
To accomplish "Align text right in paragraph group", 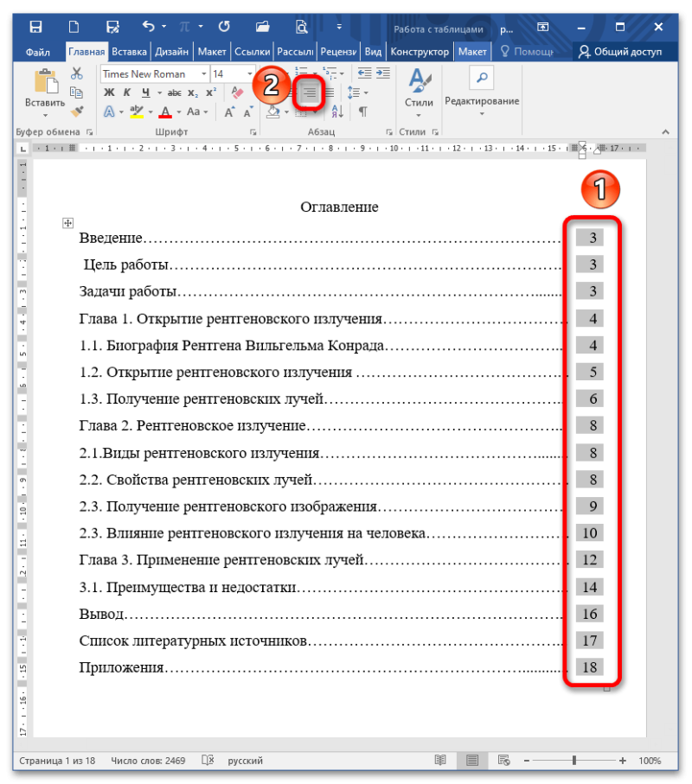I will coord(310,92).
